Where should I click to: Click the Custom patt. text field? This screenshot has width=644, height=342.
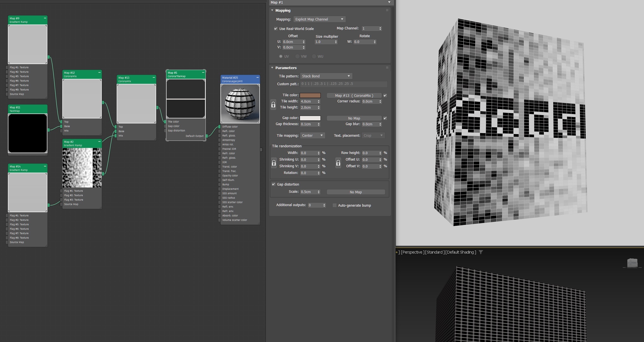[344, 84]
